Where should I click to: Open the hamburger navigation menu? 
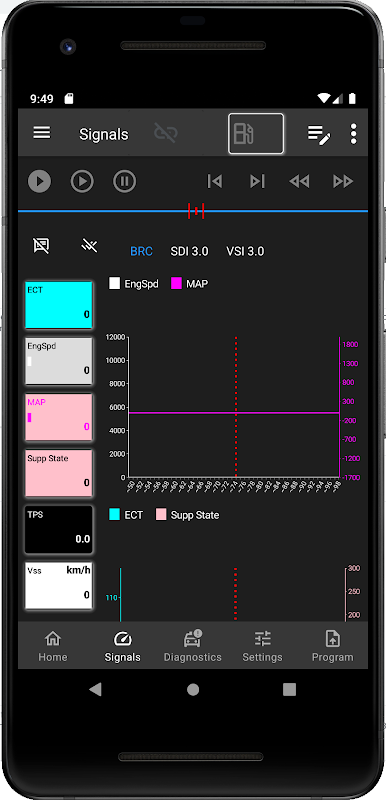coord(42,133)
